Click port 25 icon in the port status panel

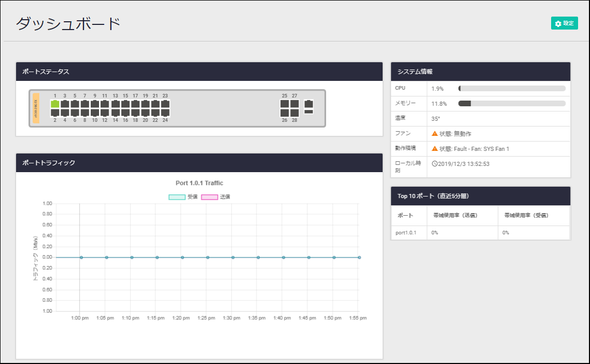coord(284,104)
